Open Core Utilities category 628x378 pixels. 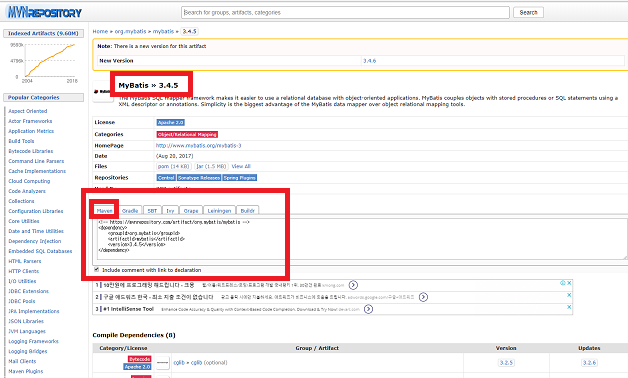pyautogui.click(x=24, y=221)
